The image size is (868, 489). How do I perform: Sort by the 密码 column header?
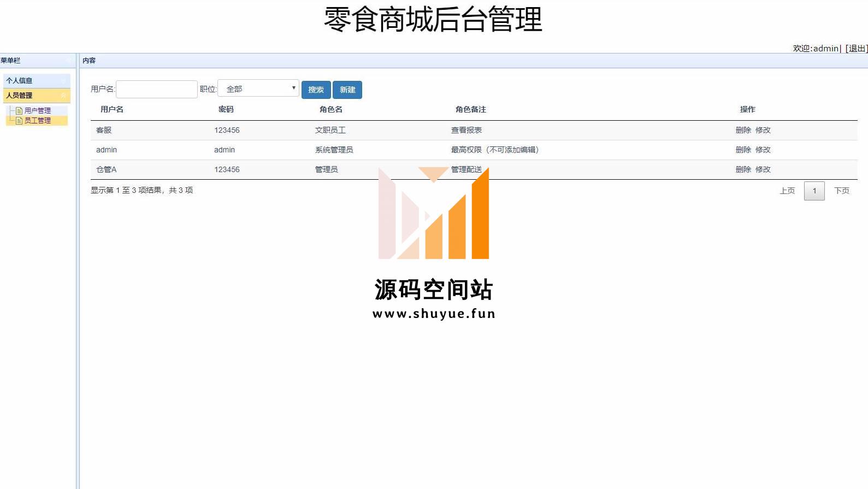[226, 109]
